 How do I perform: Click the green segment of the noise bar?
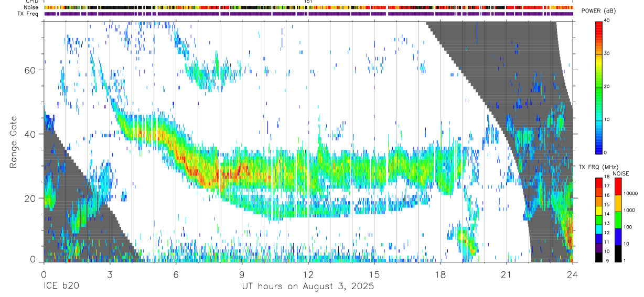(618, 219)
